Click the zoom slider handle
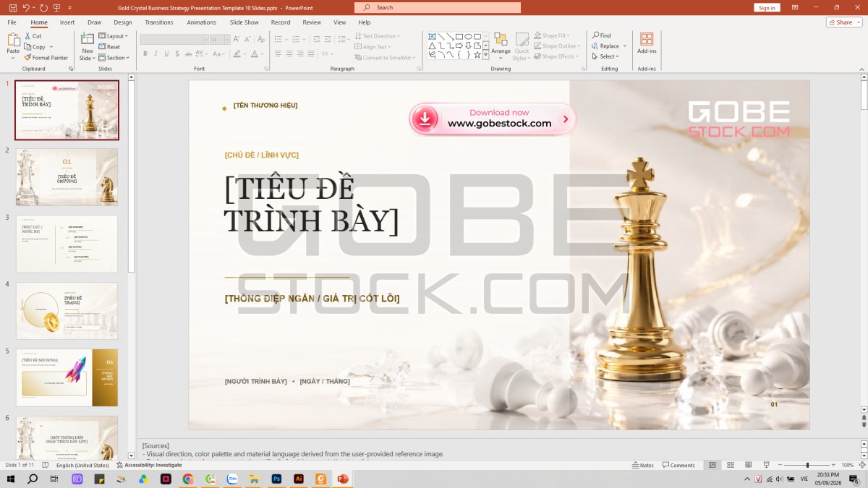 click(x=808, y=465)
